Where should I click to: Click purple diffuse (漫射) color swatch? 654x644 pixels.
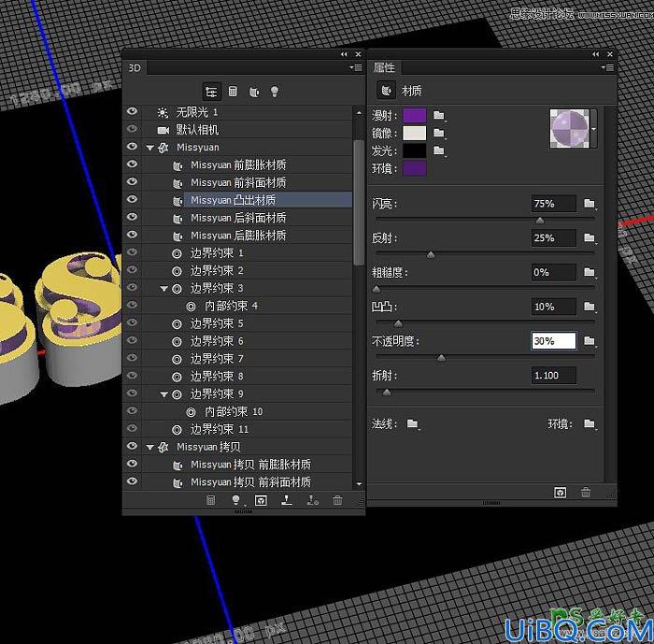tap(415, 115)
